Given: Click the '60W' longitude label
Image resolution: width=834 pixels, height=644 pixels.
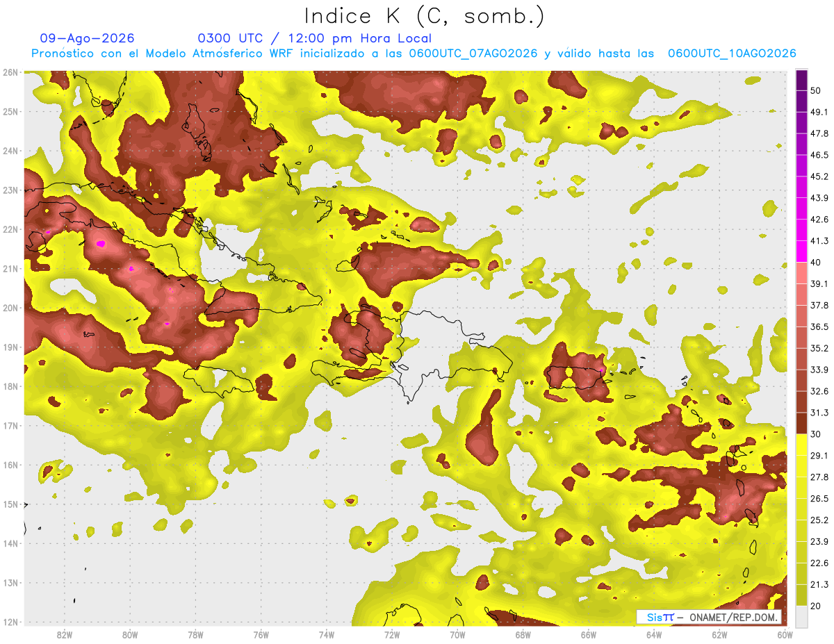Looking at the screenshot, I should 785,635.
